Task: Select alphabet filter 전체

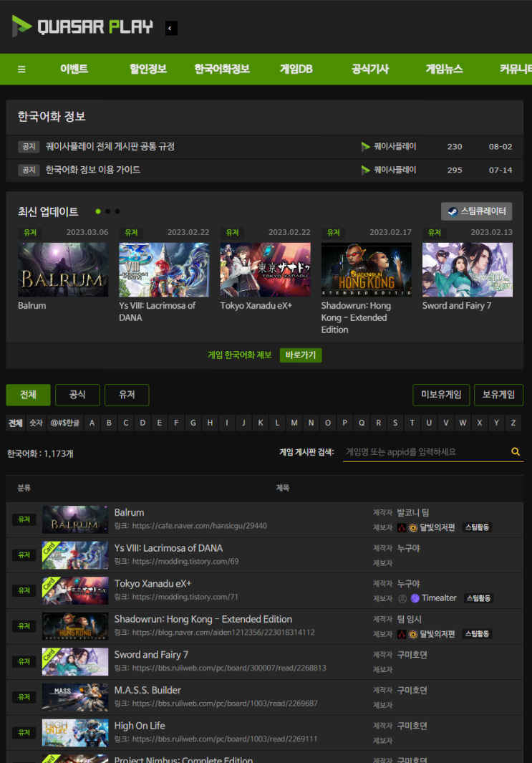Action: point(16,423)
